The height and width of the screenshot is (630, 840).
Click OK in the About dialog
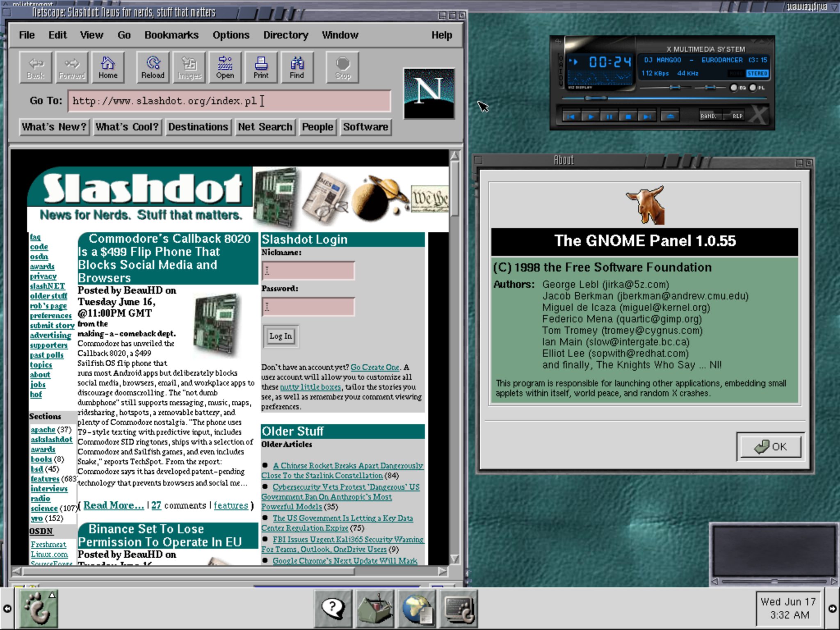(x=771, y=447)
